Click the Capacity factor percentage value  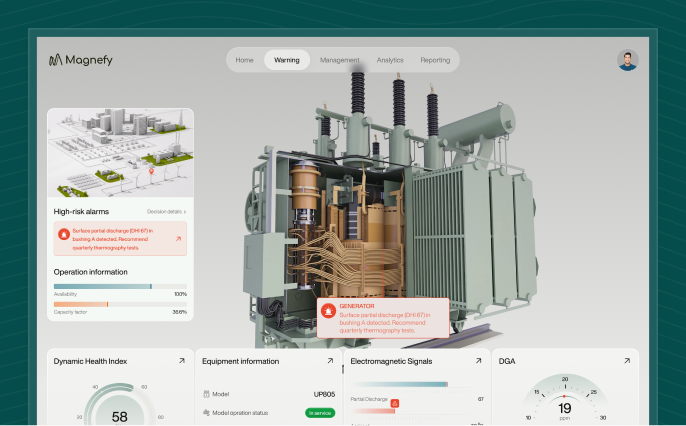point(179,312)
